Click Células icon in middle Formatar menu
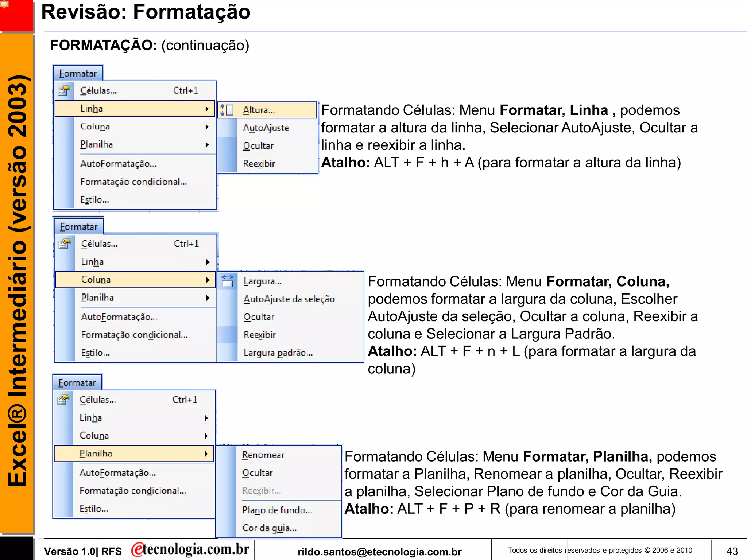This screenshot has width=747, height=560. [65, 244]
